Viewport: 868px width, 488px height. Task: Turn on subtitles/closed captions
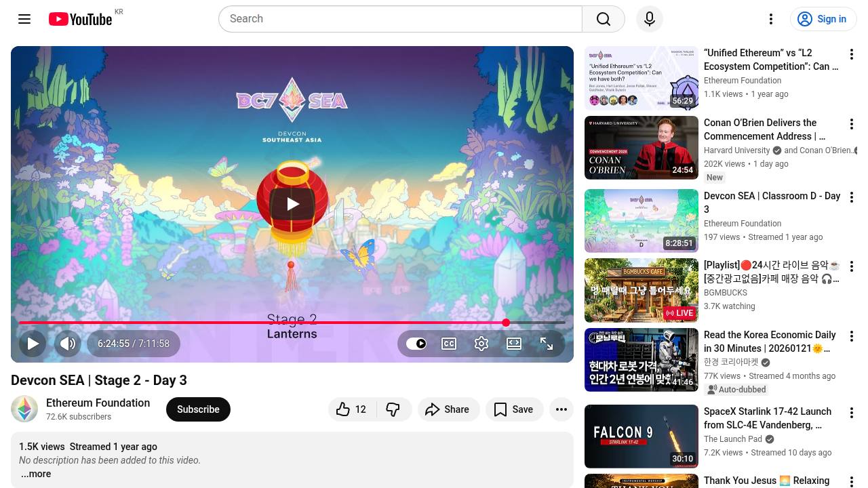[x=449, y=344]
